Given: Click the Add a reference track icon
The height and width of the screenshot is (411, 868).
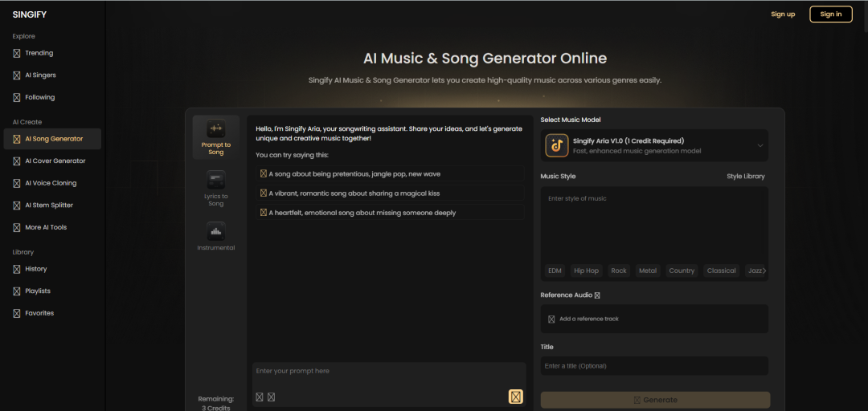Looking at the screenshot, I should point(551,319).
